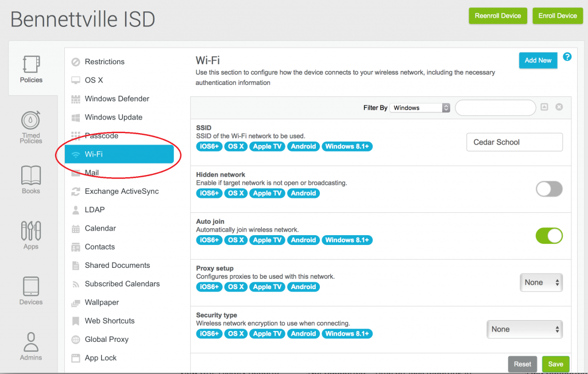
Task: Click the Enroll Device button
Action: (558, 15)
